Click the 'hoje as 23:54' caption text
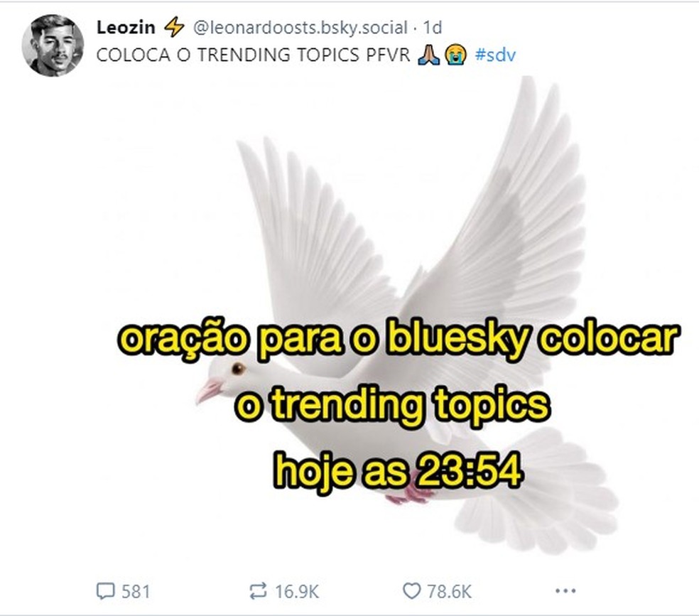This screenshot has height=616, width=699. coord(398,470)
